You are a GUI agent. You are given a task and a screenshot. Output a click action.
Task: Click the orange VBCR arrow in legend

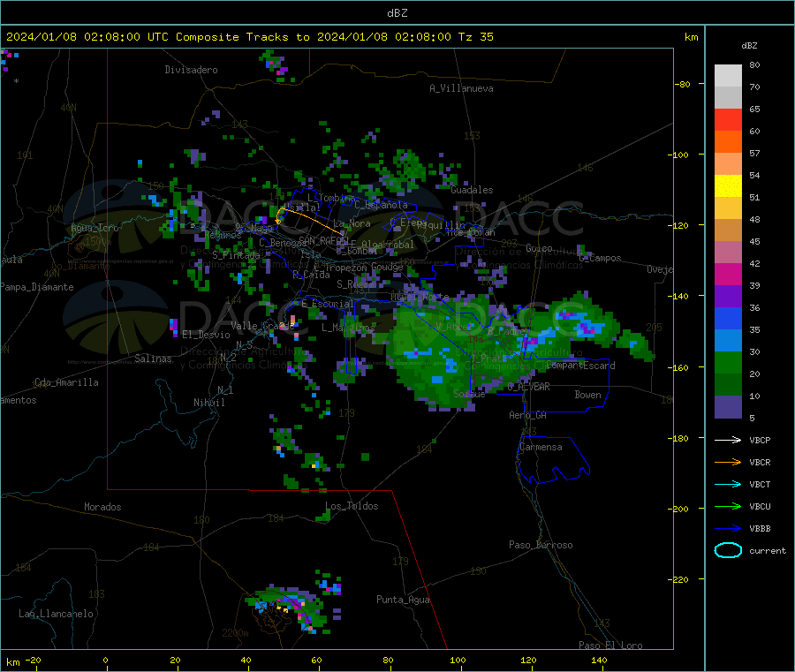point(728,462)
